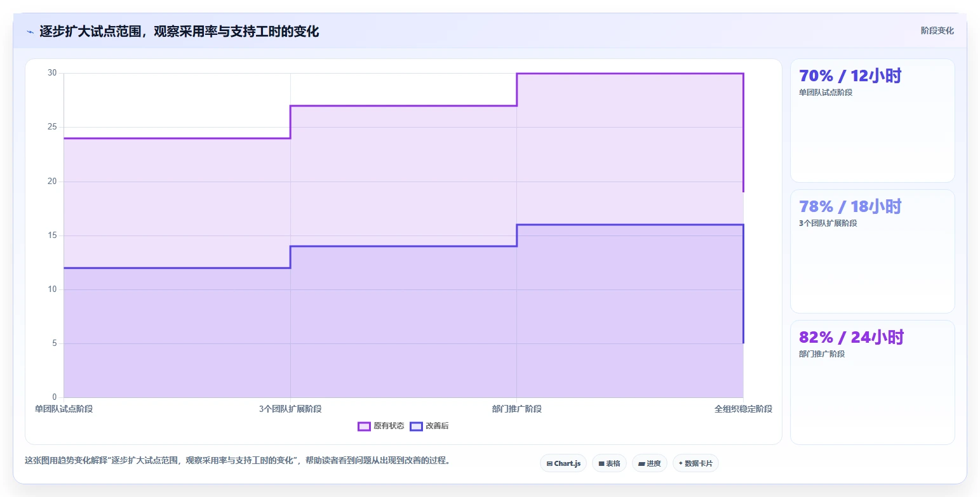
Task: Select the 进度 tag
Action: click(x=650, y=463)
